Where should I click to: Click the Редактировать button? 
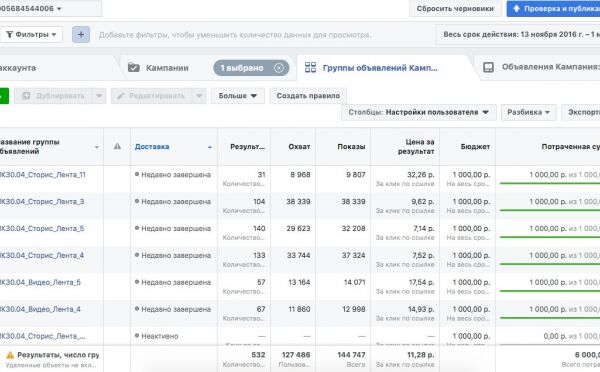pos(151,96)
